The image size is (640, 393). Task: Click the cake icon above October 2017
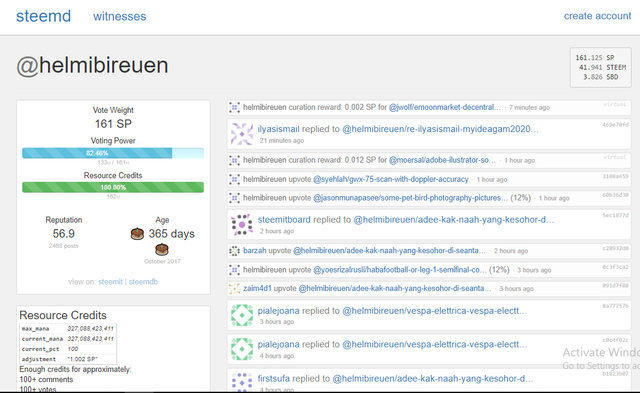tap(162, 249)
